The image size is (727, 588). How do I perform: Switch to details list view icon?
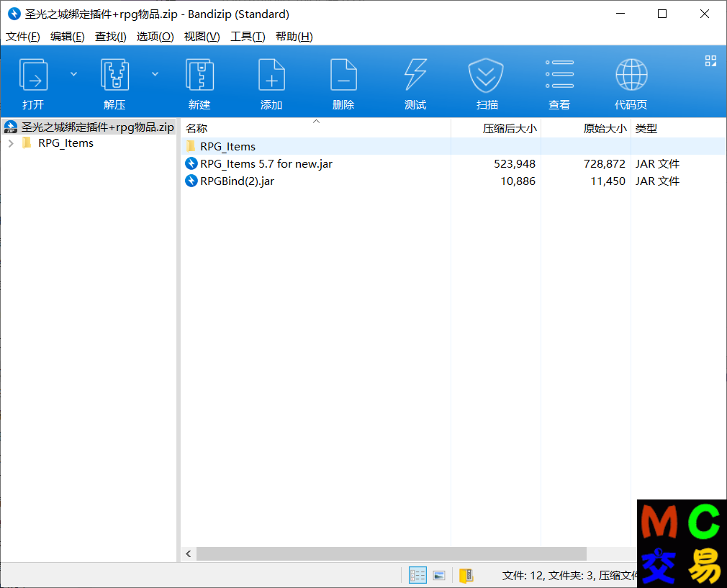(417, 576)
